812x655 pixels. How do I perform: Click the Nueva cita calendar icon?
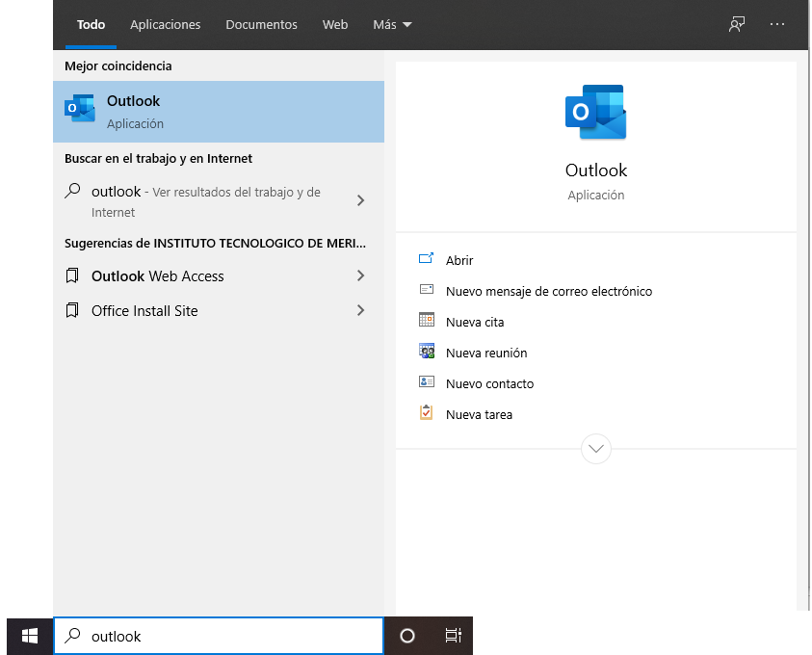tap(426, 320)
